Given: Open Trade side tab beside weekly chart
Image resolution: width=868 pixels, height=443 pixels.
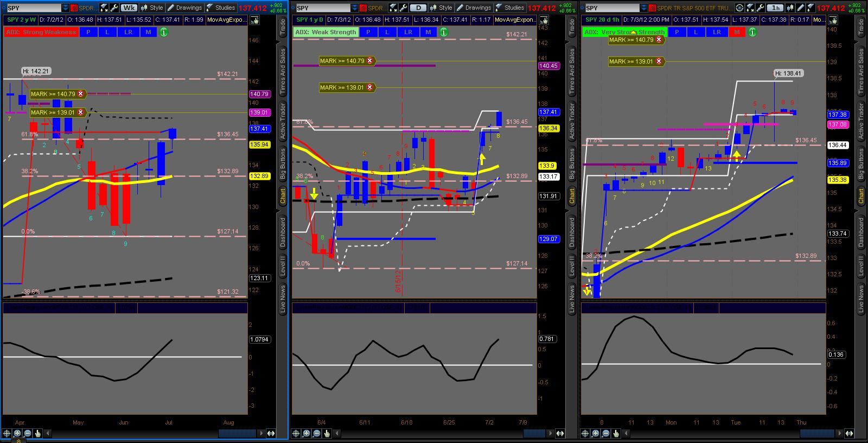Looking at the screenshot, I should click(x=283, y=27).
